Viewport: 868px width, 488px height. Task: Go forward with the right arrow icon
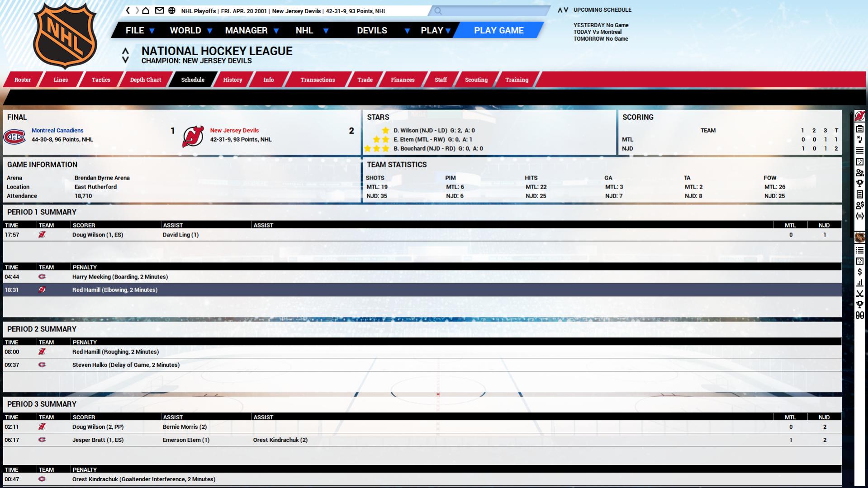tap(137, 10)
